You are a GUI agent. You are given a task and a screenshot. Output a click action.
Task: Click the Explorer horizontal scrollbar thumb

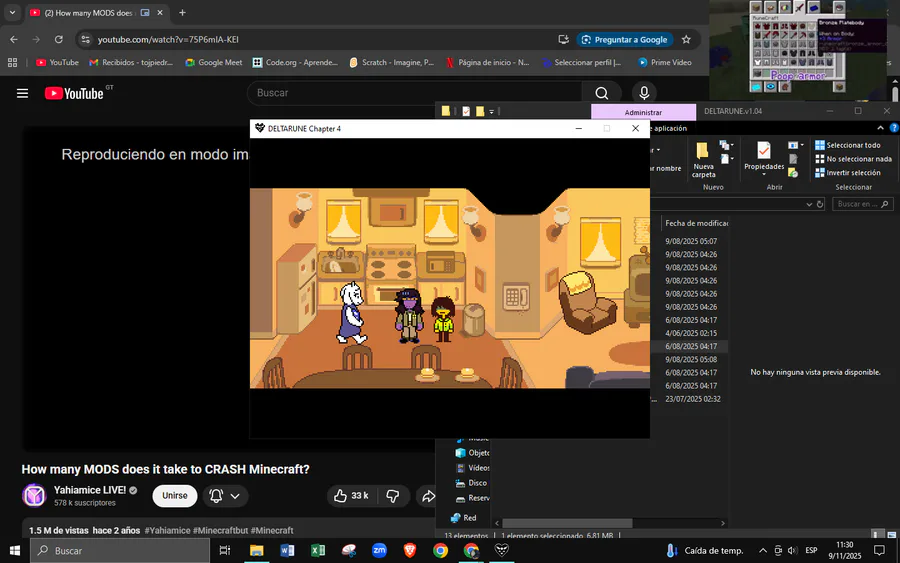(567, 523)
